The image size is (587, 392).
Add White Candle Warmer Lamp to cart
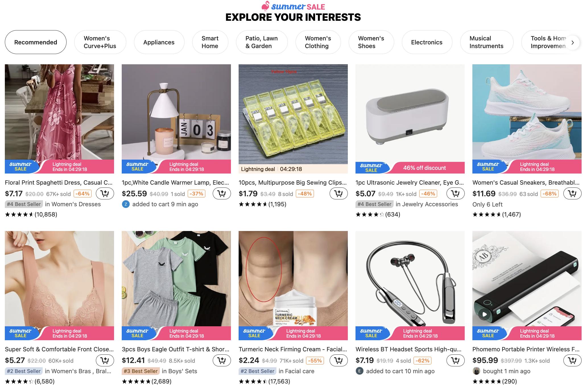(x=222, y=194)
